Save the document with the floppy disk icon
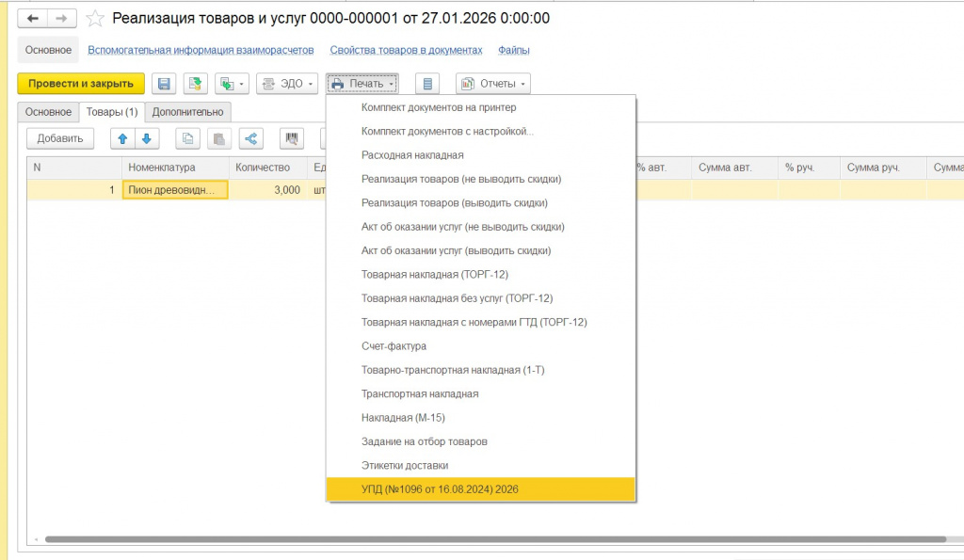The height and width of the screenshot is (560, 964). pyautogui.click(x=164, y=84)
